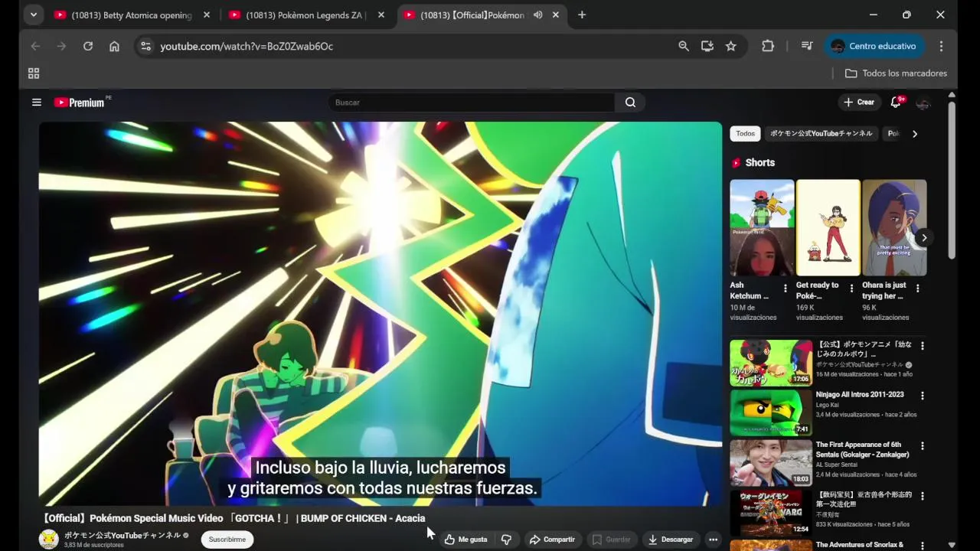The height and width of the screenshot is (551, 980).
Task: Show next shorts with right chevron
Action: point(924,237)
